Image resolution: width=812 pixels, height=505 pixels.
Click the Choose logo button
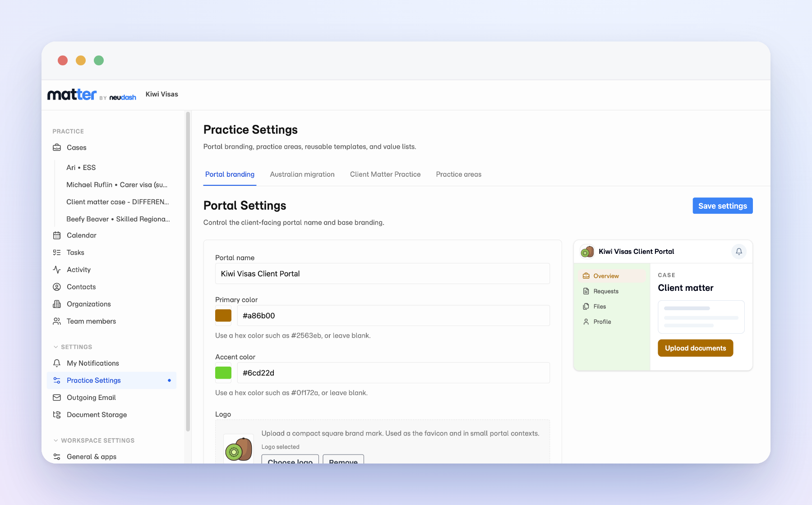290,459
